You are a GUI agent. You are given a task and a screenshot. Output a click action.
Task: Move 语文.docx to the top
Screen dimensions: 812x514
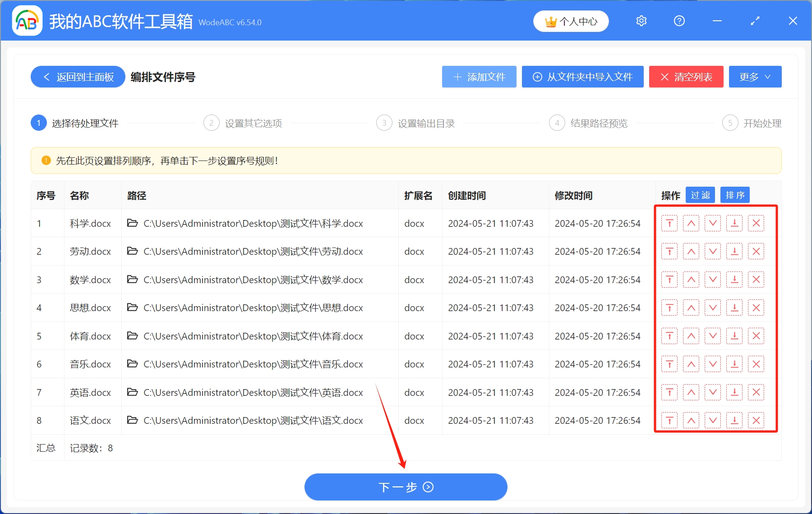(669, 420)
